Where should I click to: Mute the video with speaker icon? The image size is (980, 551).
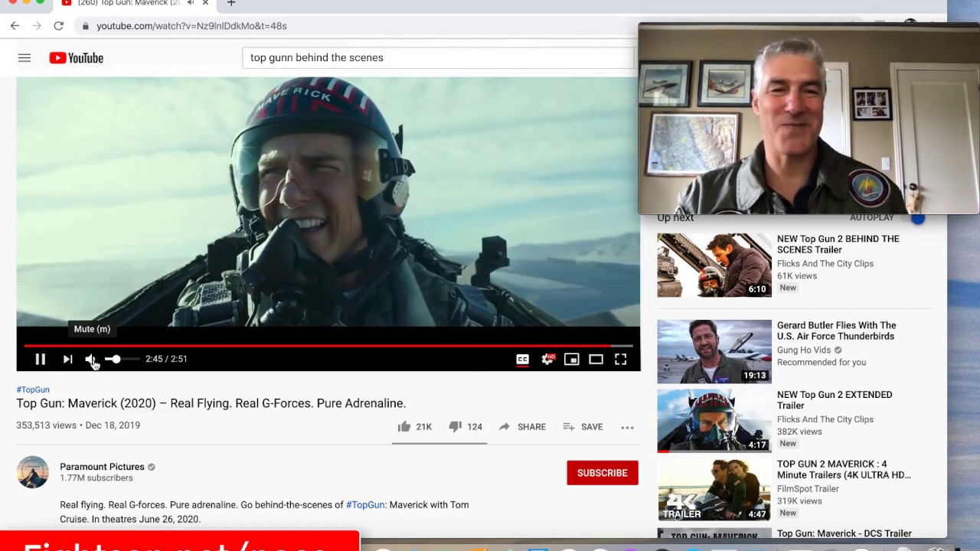point(90,359)
